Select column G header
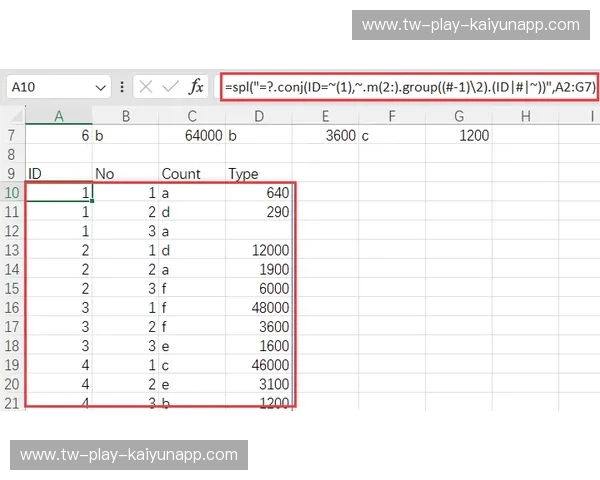 [x=459, y=116]
